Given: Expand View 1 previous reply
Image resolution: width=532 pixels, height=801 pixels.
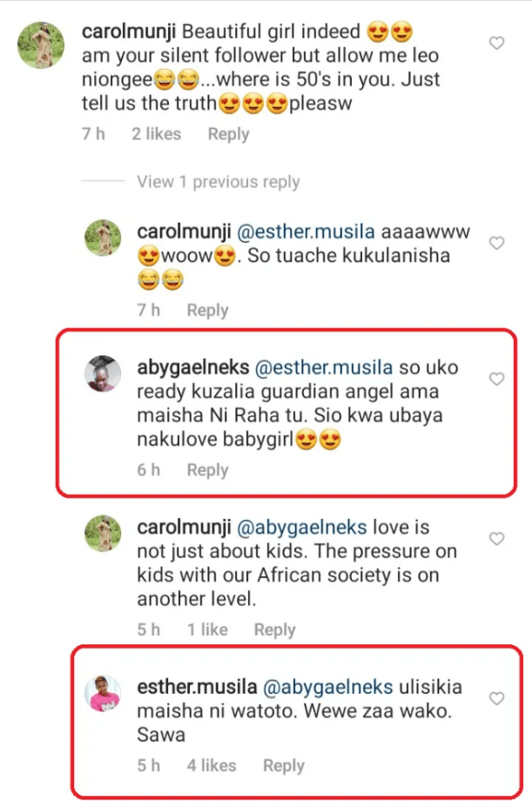Looking at the screenshot, I should pos(217,182).
